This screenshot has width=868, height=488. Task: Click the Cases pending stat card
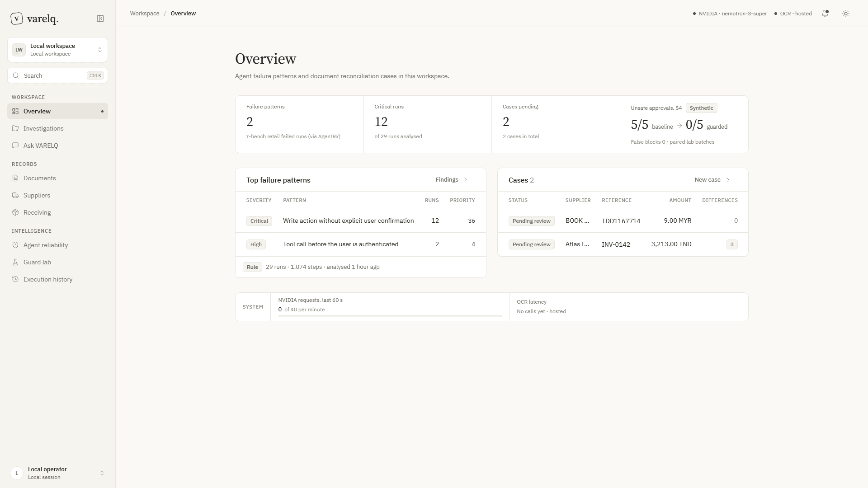(x=556, y=124)
